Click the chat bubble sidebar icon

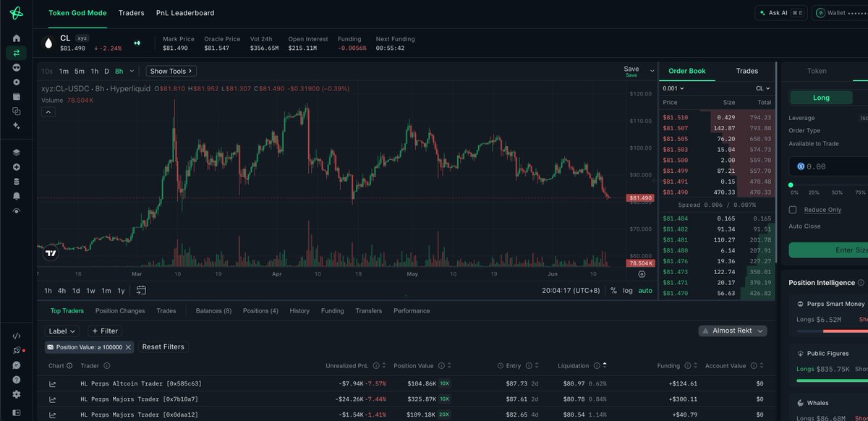pos(17,365)
